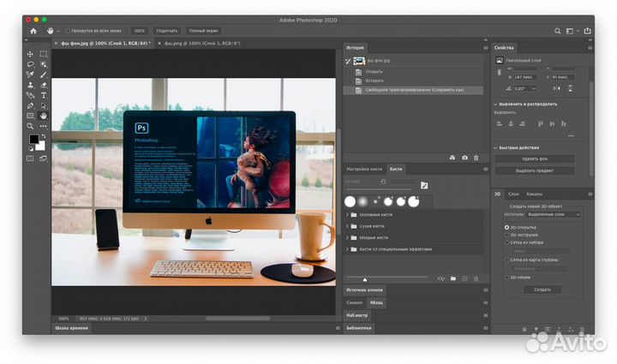
Task: Select 3D-открытка radio option
Action: pyautogui.click(x=506, y=227)
